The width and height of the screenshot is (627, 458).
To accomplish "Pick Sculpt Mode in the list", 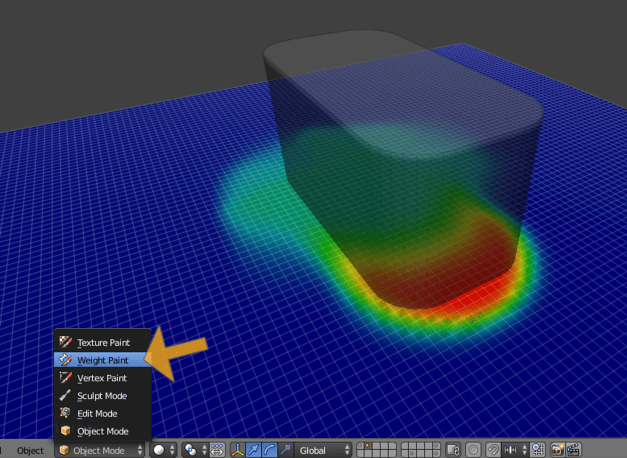I will (x=102, y=396).
